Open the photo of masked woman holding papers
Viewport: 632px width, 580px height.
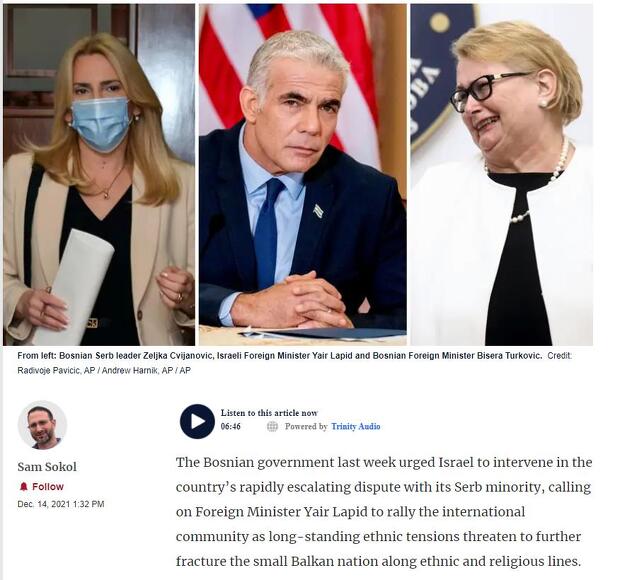99,175
